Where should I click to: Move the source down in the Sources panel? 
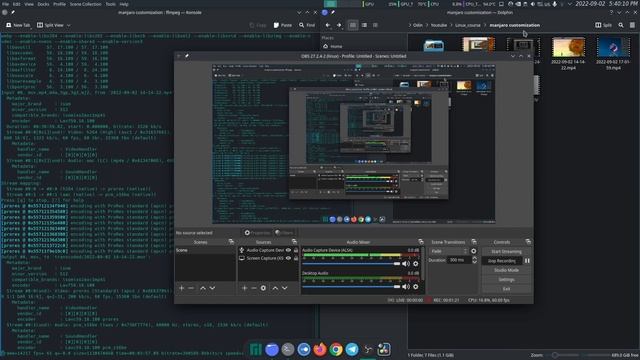(284, 288)
